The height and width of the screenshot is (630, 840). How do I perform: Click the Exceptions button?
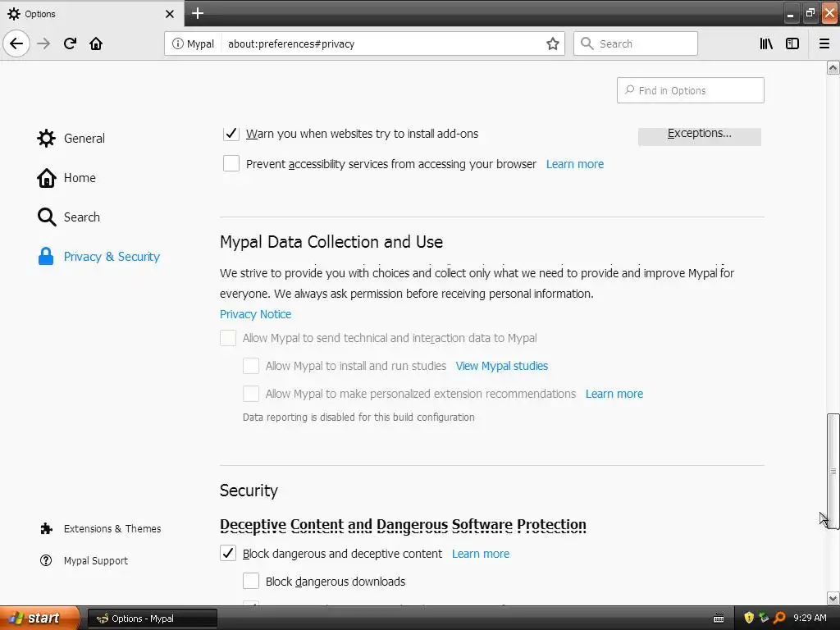click(x=699, y=134)
